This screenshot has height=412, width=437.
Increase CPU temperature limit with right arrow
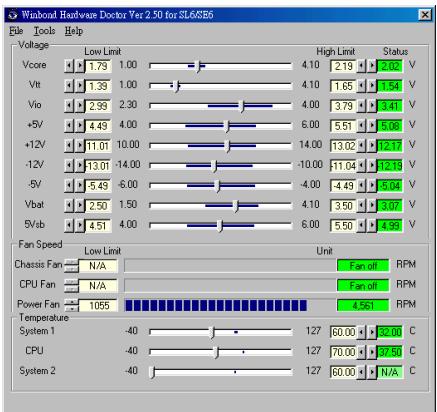[372, 352]
